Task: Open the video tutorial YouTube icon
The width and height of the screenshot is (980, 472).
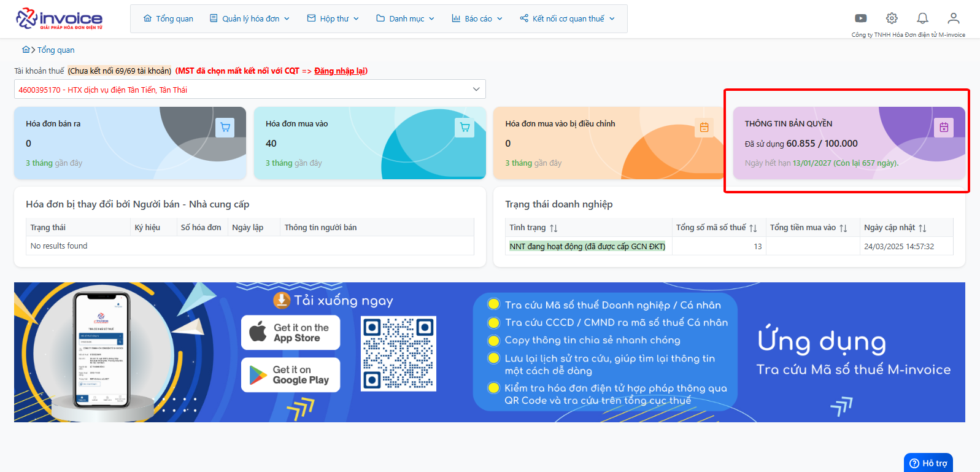Action: [x=861, y=18]
